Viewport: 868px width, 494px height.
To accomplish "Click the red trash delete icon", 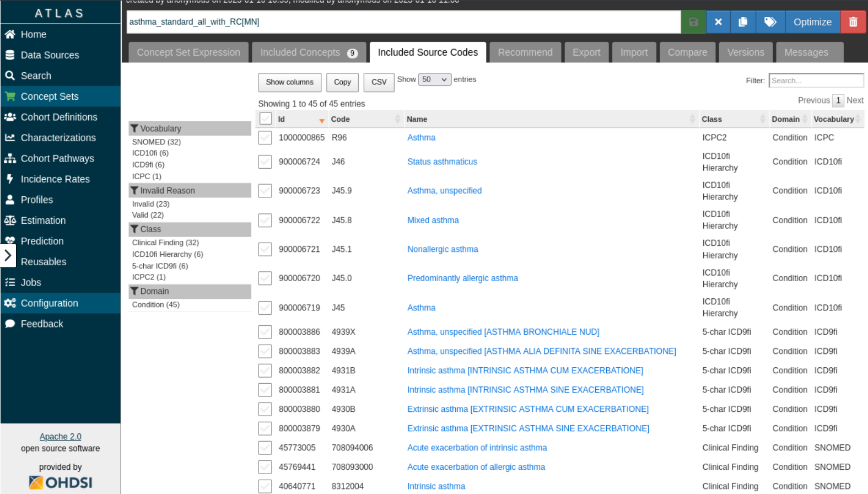I will pyautogui.click(x=853, y=22).
